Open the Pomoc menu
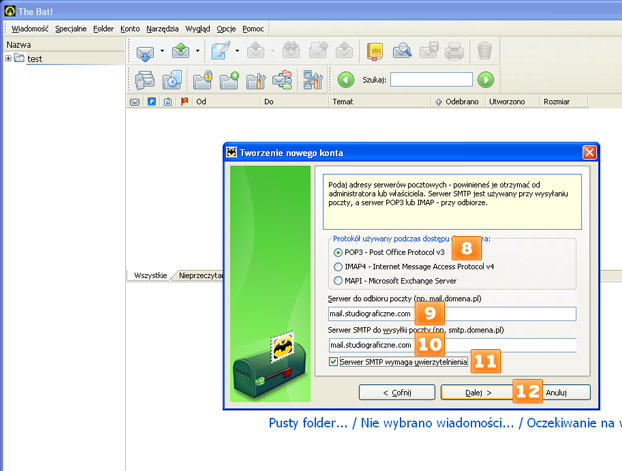The width and height of the screenshot is (622, 471). tap(253, 29)
